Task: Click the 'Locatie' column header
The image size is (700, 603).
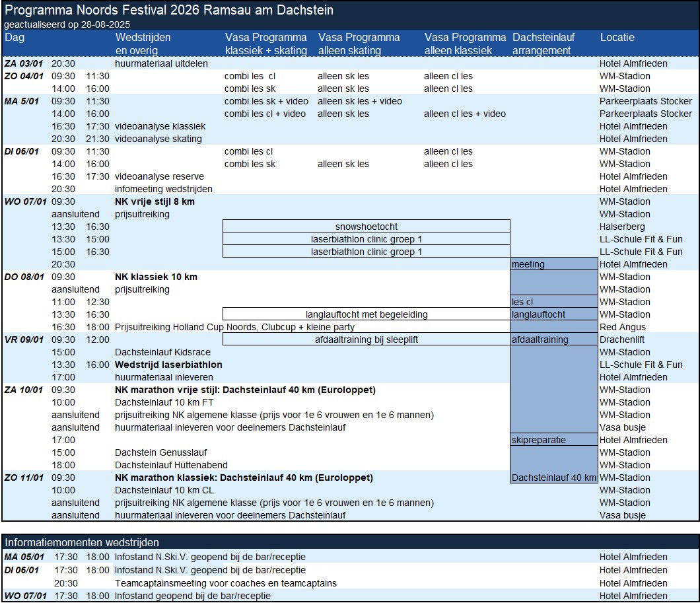Action: (617, 38)
